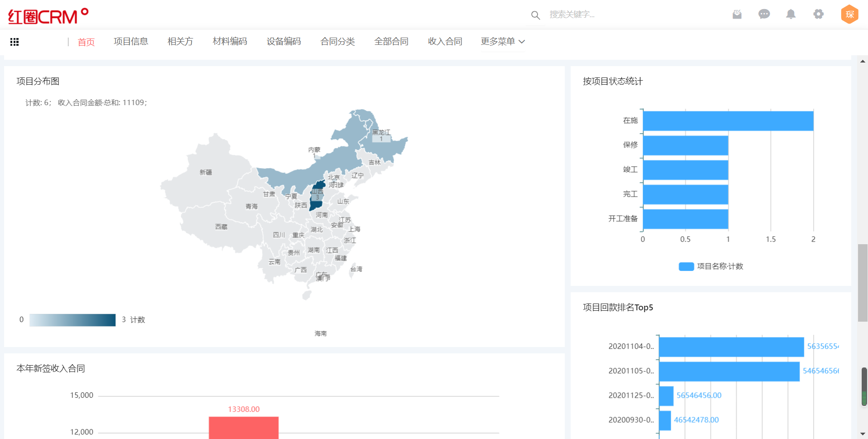Open the settings gear icon
The image size is (868, 439).
point(818,14)
